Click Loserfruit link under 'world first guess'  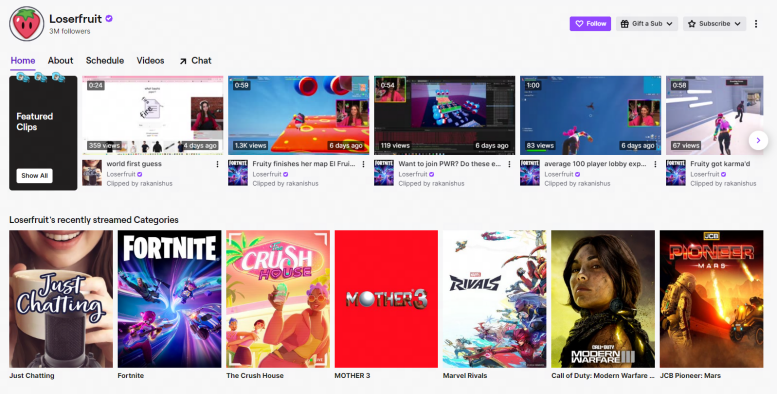click(x=121, y=174)
